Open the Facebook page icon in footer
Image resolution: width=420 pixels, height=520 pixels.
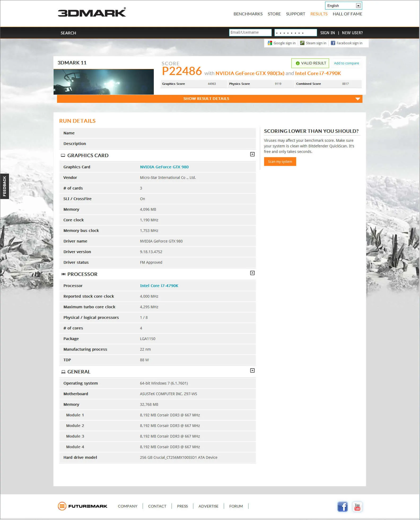click(343, 506)
